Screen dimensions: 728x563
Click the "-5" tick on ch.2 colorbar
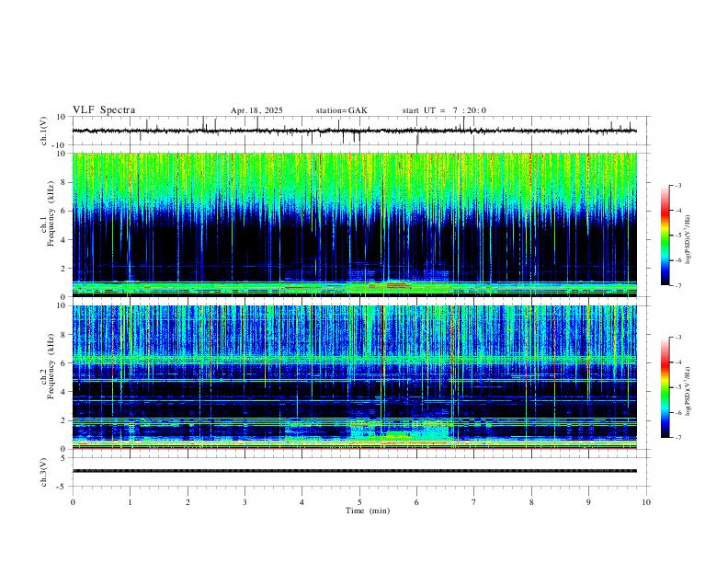[677, 387]
